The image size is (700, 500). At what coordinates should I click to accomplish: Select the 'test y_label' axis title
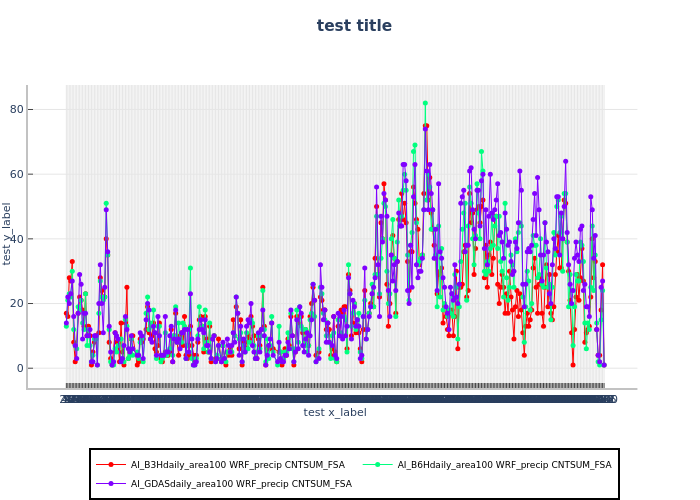pos(8,233)
